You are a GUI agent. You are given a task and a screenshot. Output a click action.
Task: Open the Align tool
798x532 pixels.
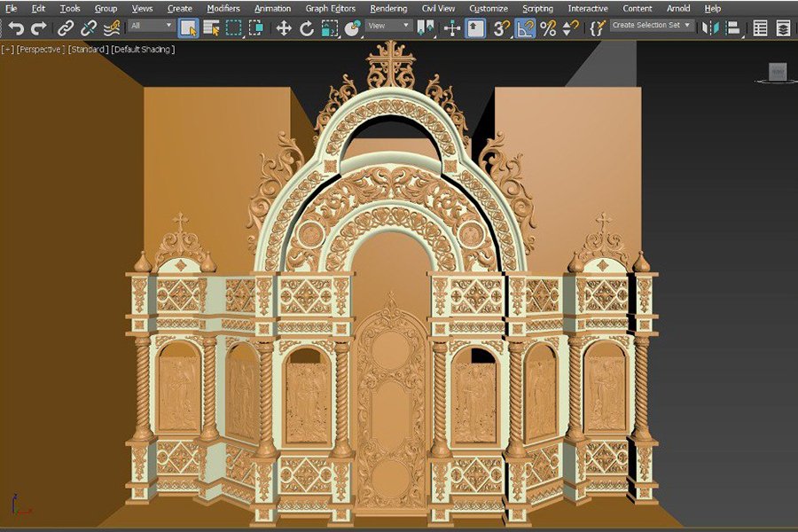point(732,28)
